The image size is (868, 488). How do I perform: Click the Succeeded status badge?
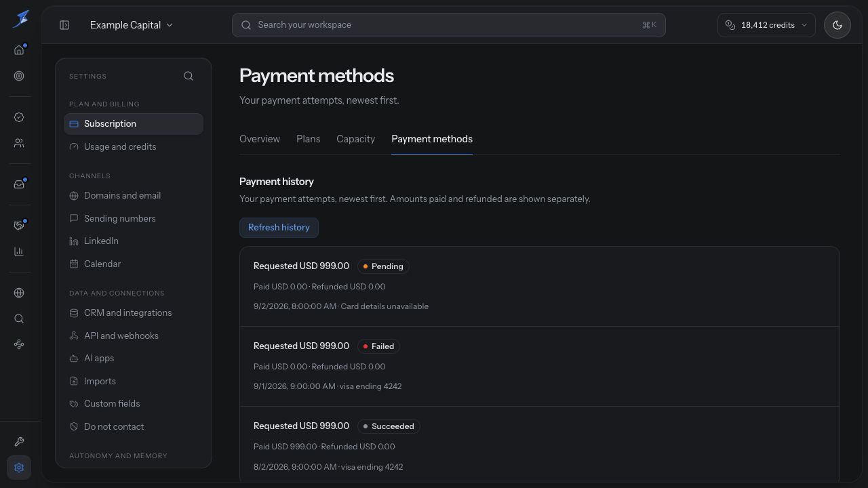[x=389, y=426]
